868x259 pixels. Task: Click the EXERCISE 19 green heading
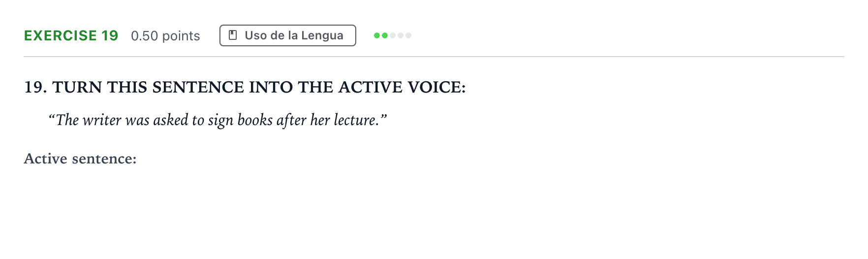point(71,36)
